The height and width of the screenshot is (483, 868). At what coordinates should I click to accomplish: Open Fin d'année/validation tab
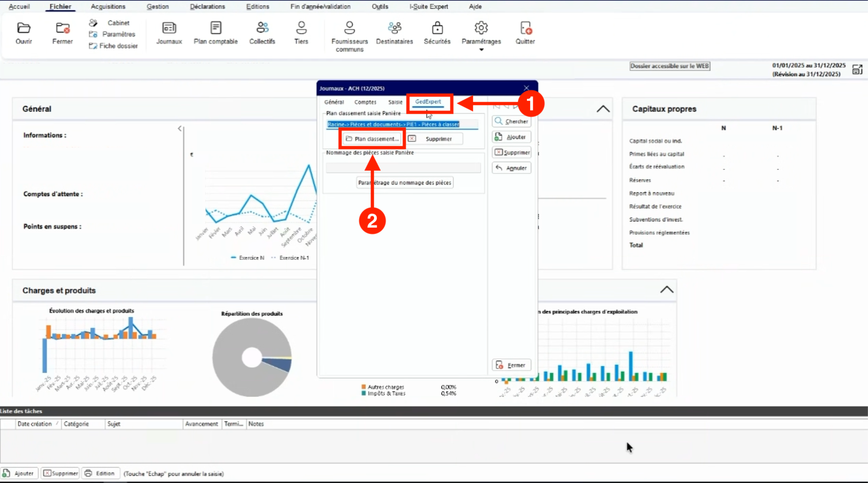[320, 6]
